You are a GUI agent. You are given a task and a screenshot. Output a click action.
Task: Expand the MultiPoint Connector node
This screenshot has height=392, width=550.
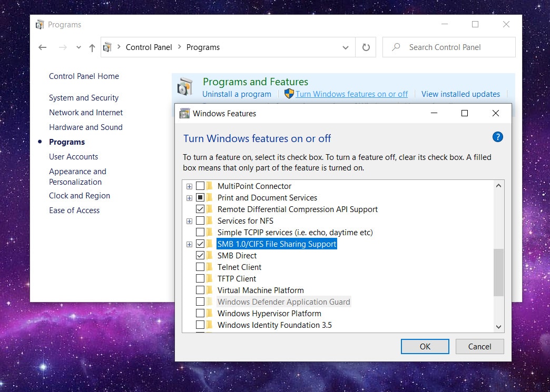click(x=190, y=186)
